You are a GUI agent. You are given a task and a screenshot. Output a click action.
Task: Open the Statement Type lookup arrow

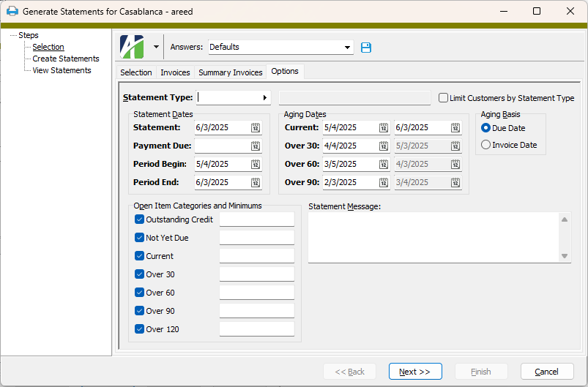264,97
